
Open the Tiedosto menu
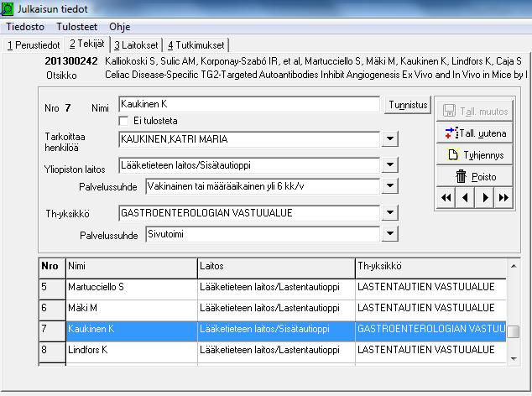click(25, 27)
